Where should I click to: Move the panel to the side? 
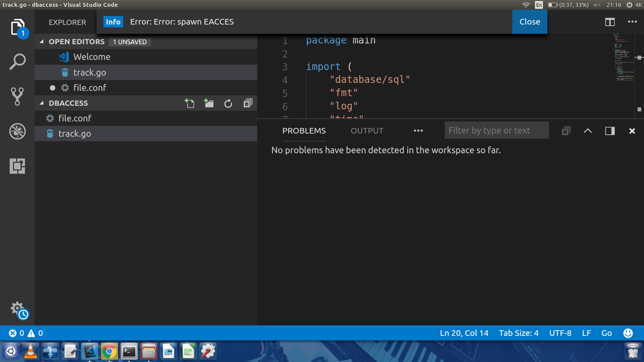[610, 131]
